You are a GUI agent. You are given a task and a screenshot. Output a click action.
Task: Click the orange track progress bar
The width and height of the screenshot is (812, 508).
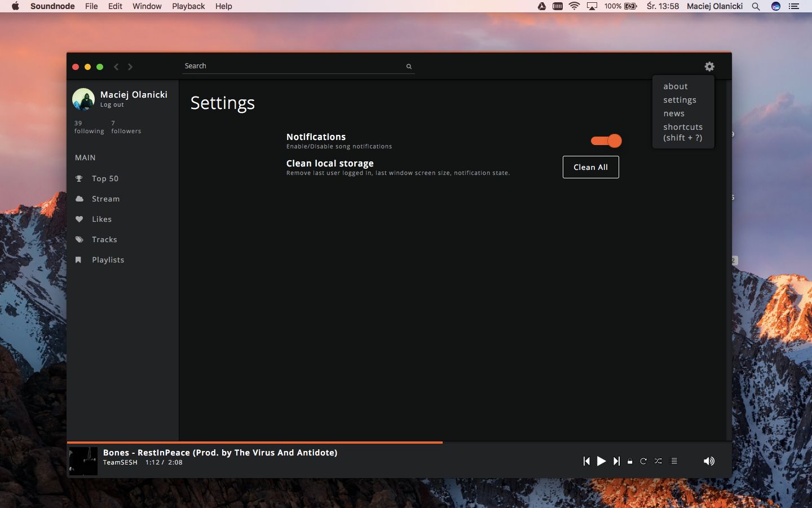click(x=254, y=443)
